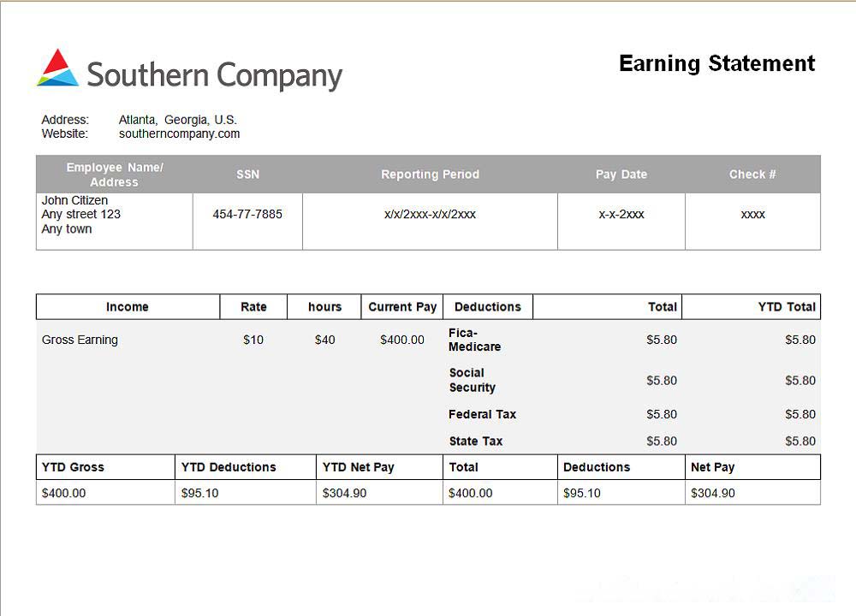This screenshot has height=616, width=856.
Task: Click the hours column header
Action: tap(324, 307)
